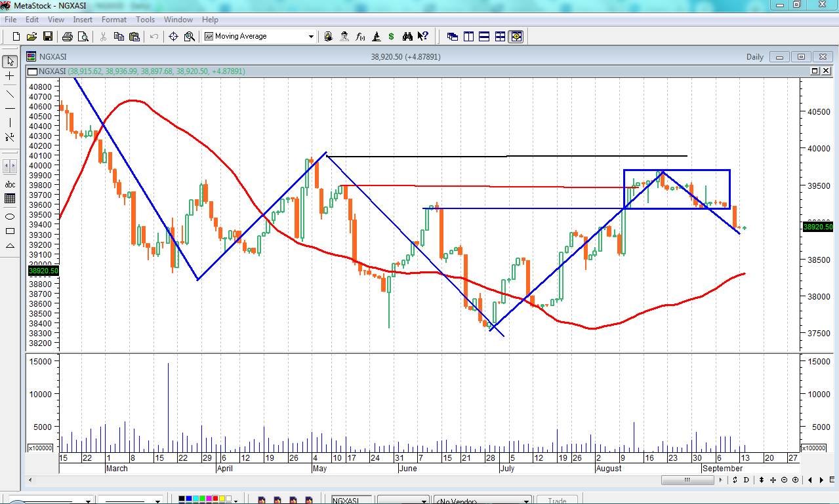This screenshot has height=504, width=839.
Task: Click the periodicity 'D' button
Action: tap(747, 480)
